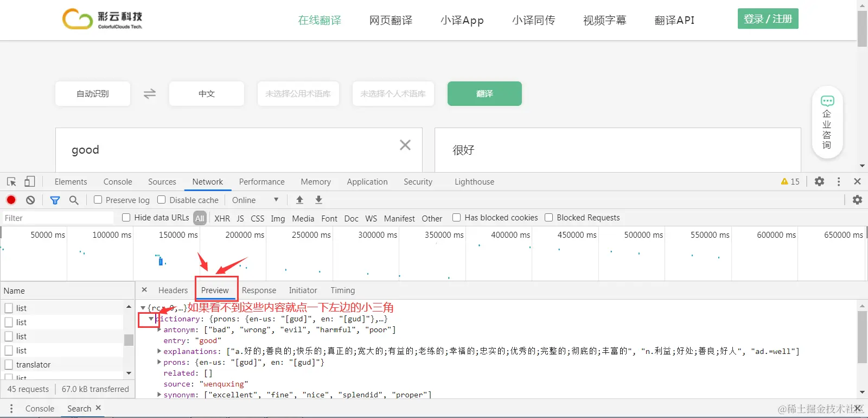Expand the synonym array
Image resolution: width=868 pixels, height=418 pixels.
159,395
